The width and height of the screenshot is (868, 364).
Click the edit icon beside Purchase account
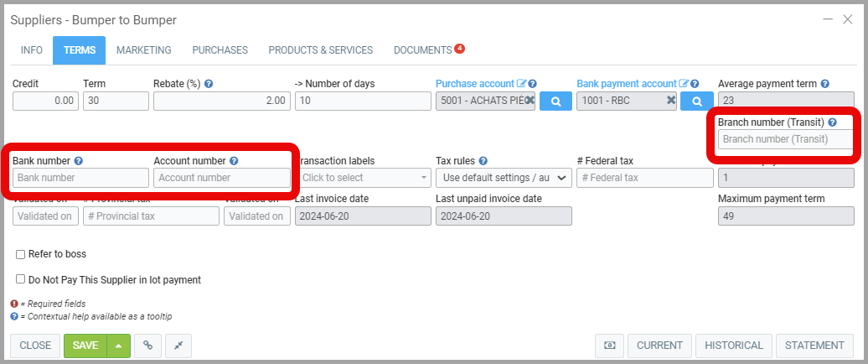click(x=521, y=84)
